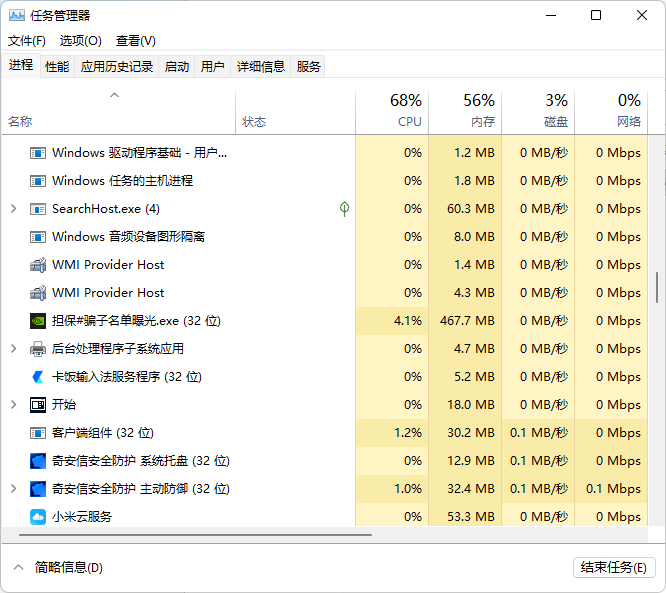The width and height of the screenshot is (666, 593).
Task: Select the Windows 音频设备图形隔离 name
Action: pos(128,237)
